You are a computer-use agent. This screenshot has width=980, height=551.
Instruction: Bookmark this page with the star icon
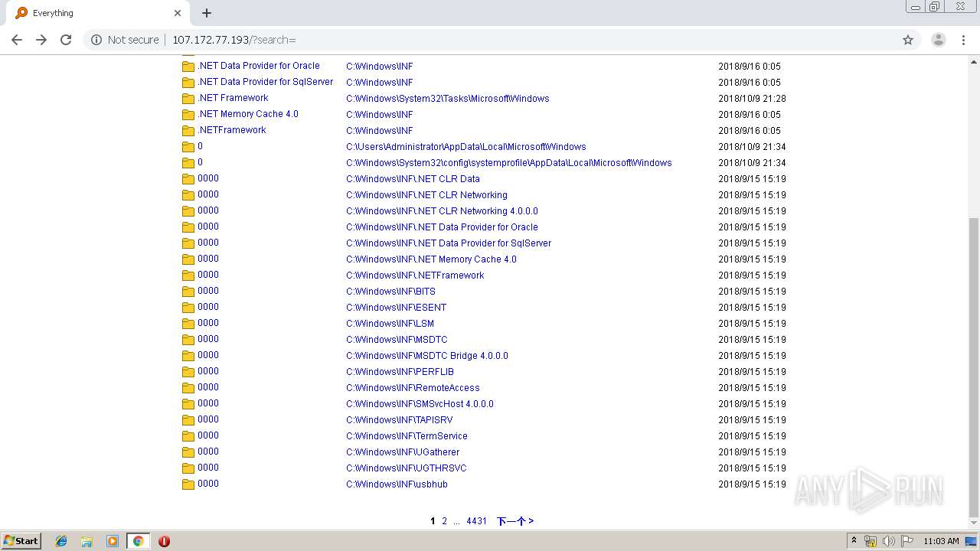(x=908, y=40)
